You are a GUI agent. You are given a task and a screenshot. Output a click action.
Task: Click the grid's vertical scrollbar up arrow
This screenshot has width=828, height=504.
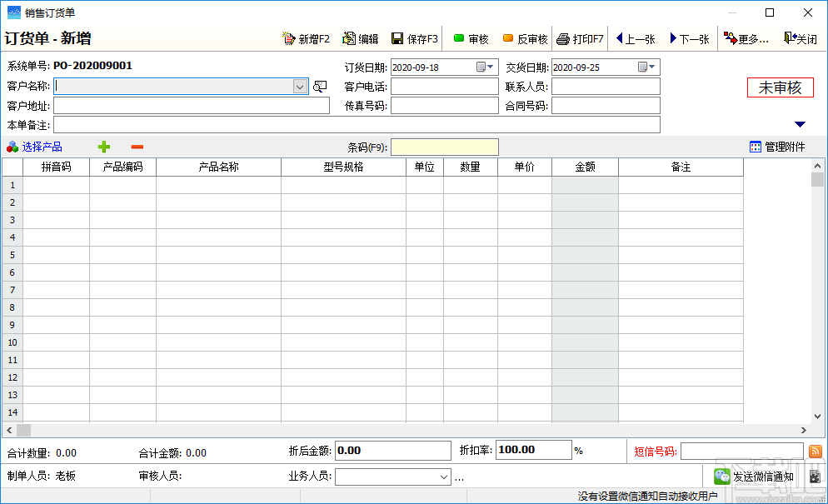[x=817, y=165]
